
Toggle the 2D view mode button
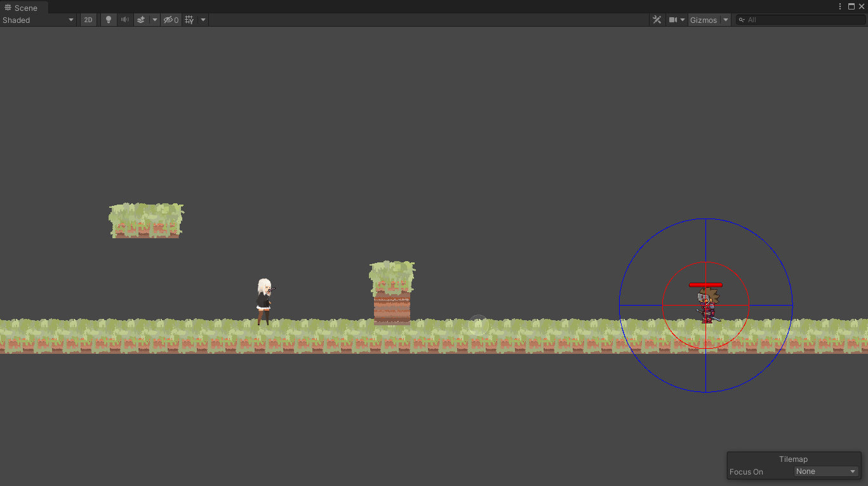pos(88,20)
